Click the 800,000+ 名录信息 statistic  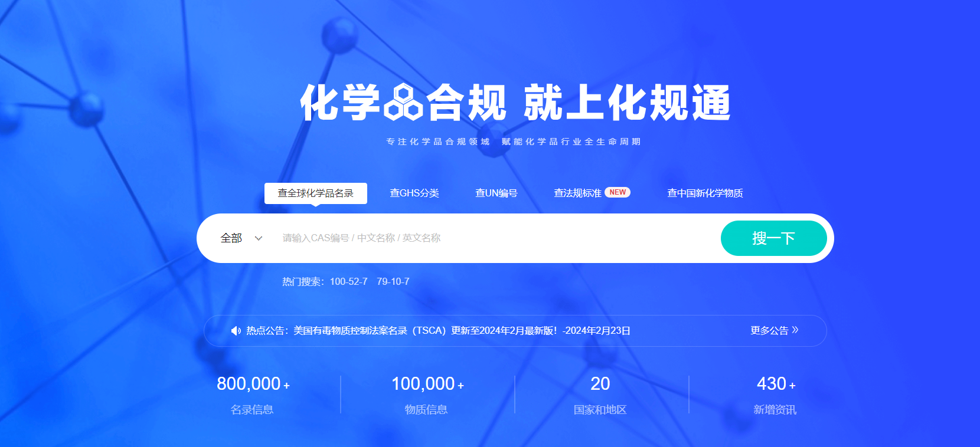click(253, 394)
